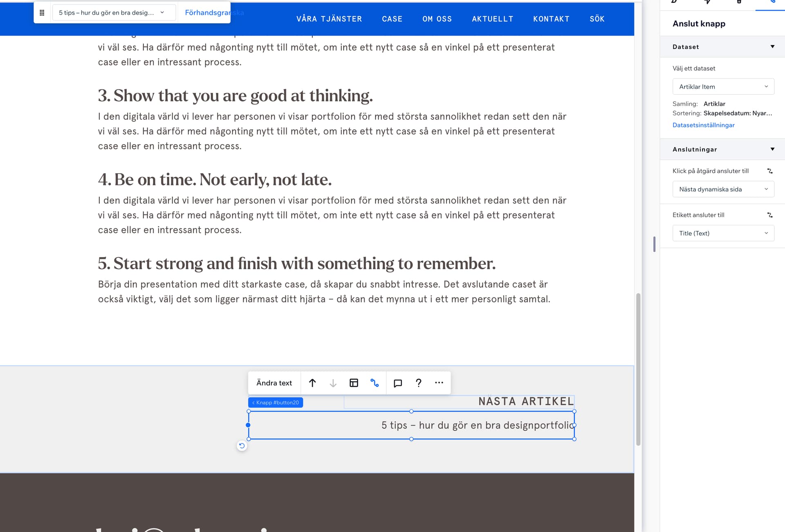The width and height of the screenshot is (785, 532).
Task: Click the 'Ändra text' button
Action: click(274, 383)
